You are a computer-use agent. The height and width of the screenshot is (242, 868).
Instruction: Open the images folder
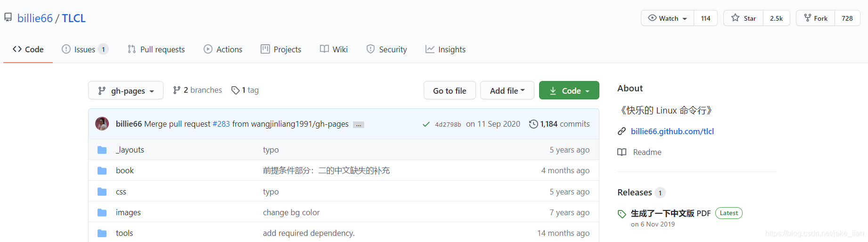128,212
